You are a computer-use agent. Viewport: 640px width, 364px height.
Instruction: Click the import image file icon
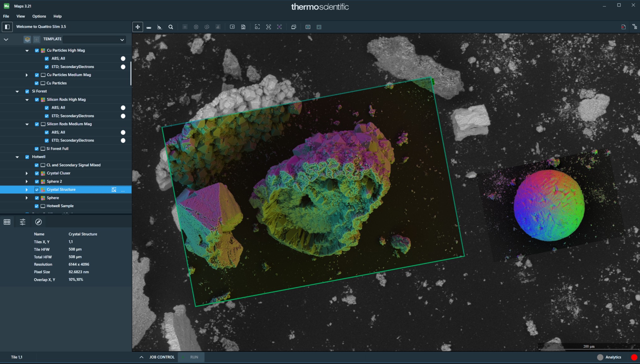pos(243,27)
